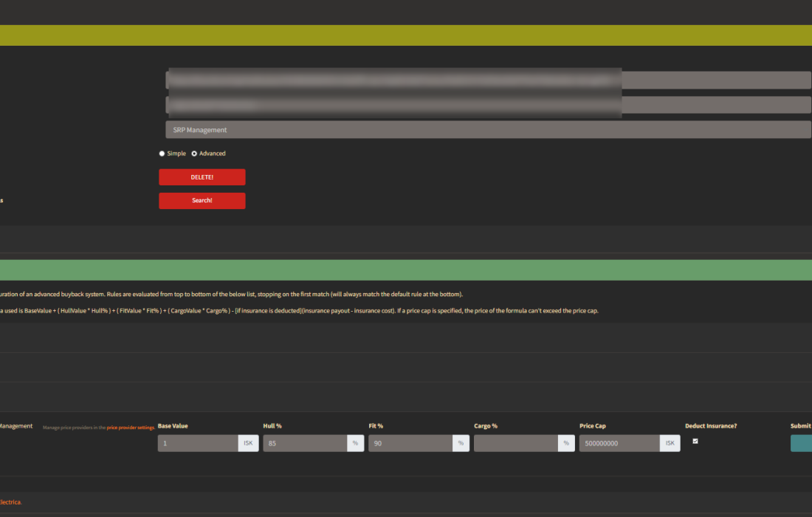Click the ISK suffix beside Base Value
812x517 pixels.
[248, 443]
